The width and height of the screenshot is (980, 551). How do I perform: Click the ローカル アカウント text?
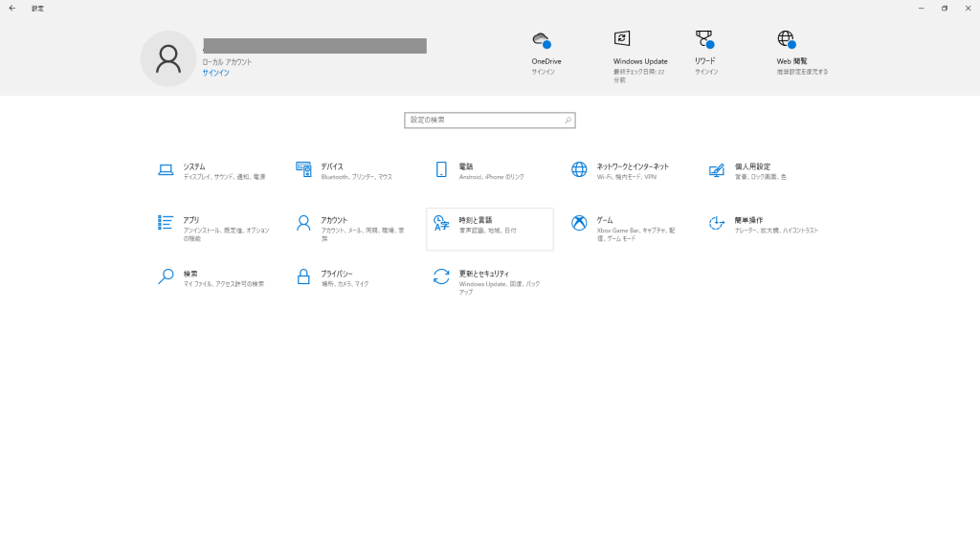click(x=227, y=62)
